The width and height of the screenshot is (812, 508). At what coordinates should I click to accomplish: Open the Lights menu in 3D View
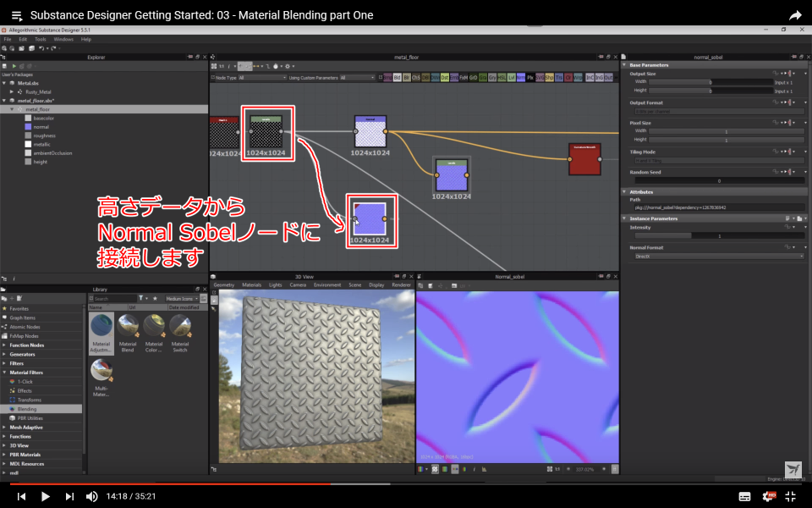[275, 285]
